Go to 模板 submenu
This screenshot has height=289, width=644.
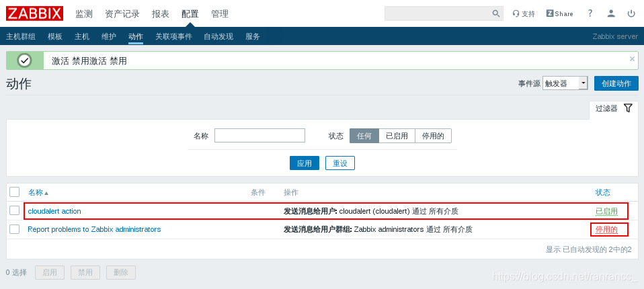[55, 36]
